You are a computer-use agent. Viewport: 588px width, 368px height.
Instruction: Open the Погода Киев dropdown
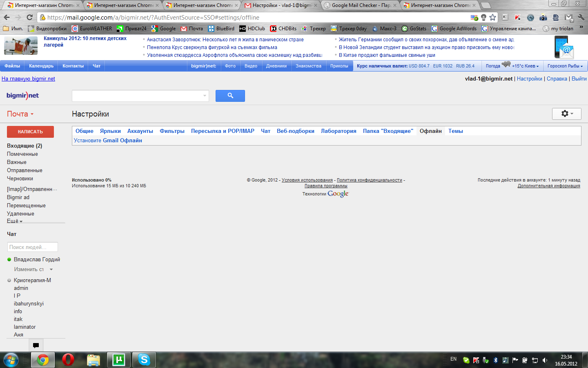(512, 66)
